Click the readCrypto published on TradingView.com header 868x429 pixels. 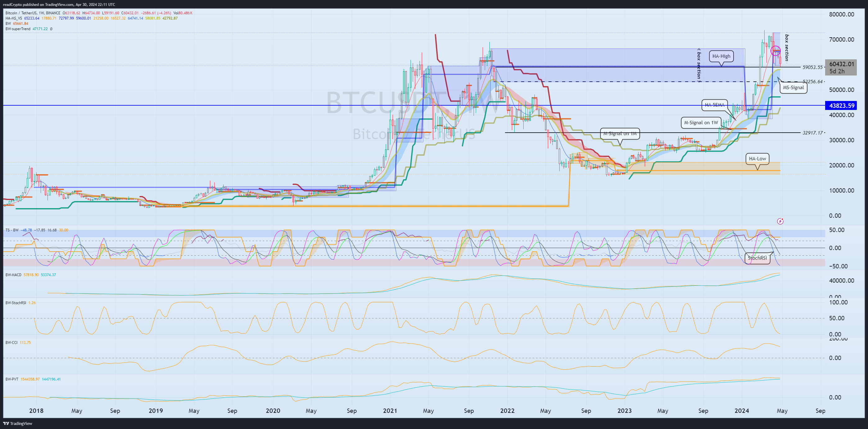(59, 4)
